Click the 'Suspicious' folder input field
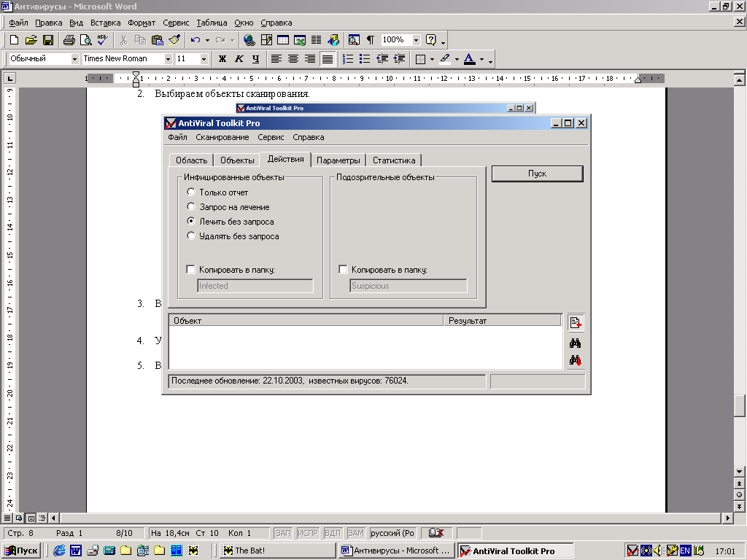 [x=409, y=286]
